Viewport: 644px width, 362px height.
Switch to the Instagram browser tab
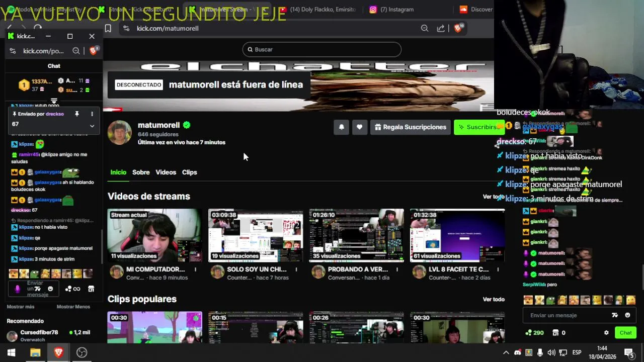coord(397,9)
